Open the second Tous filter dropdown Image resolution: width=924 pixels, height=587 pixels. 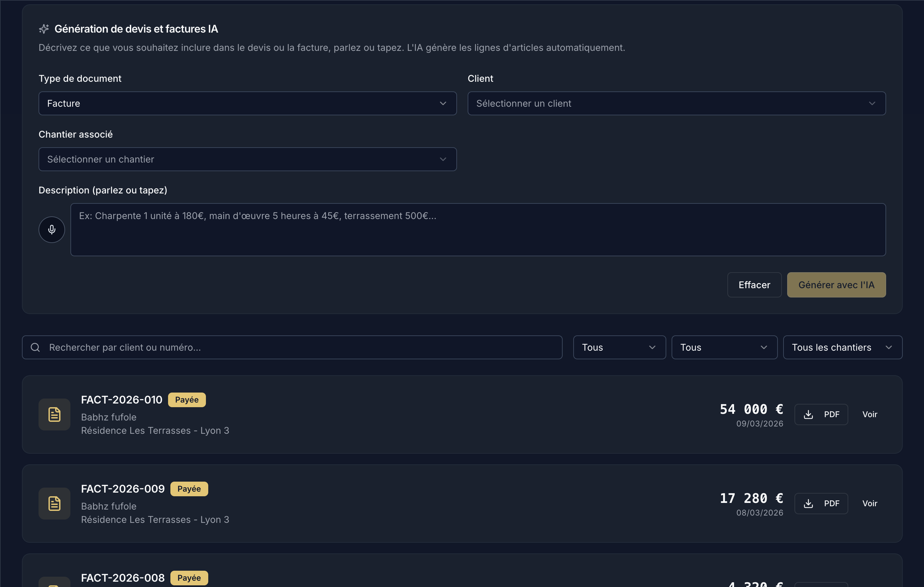point(724,347)
